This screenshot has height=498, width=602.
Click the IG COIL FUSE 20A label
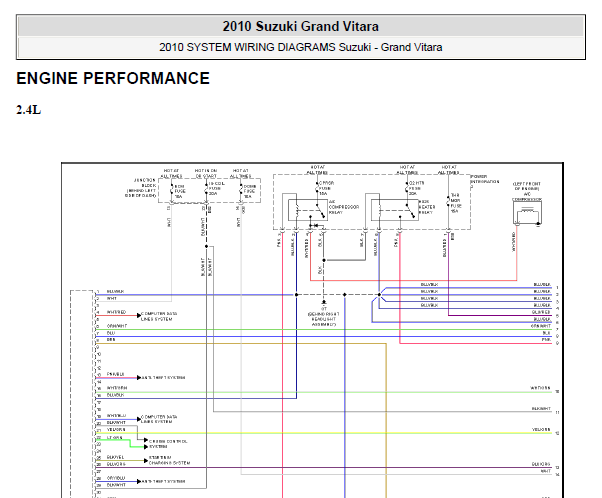[217, 189]
